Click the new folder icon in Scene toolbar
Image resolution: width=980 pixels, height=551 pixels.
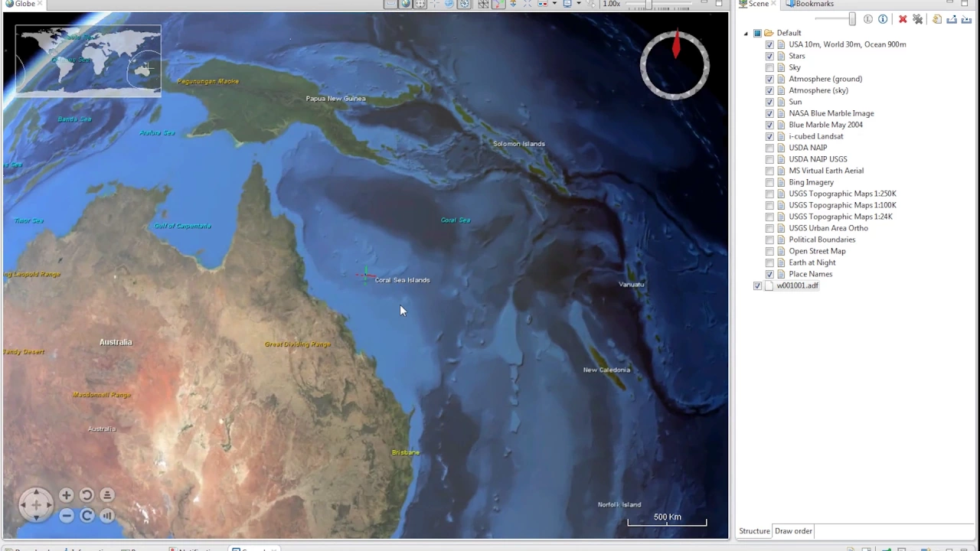(x=936, y=19)
